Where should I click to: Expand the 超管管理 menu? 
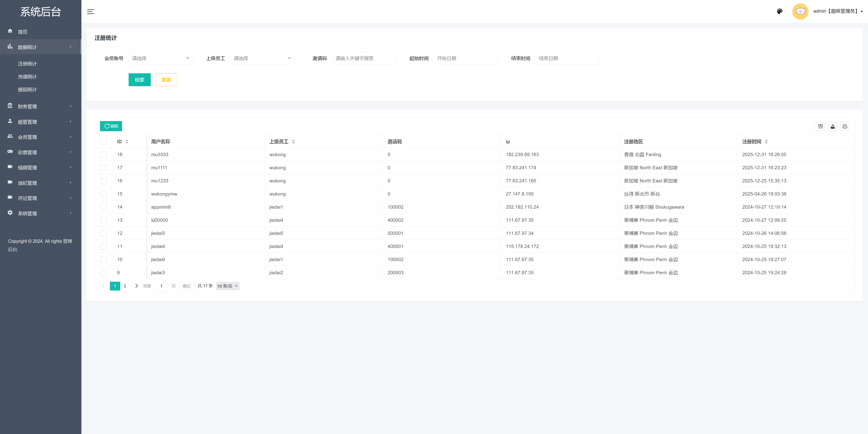pos(40,122)
